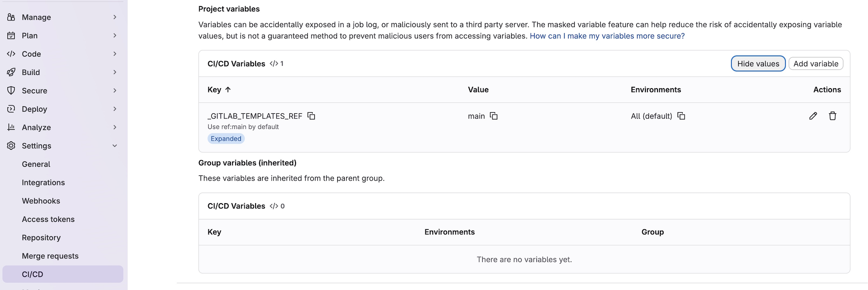868x290 pixels.
Task: Expand the Secure section chevron
Action: [x=115, y=90]
